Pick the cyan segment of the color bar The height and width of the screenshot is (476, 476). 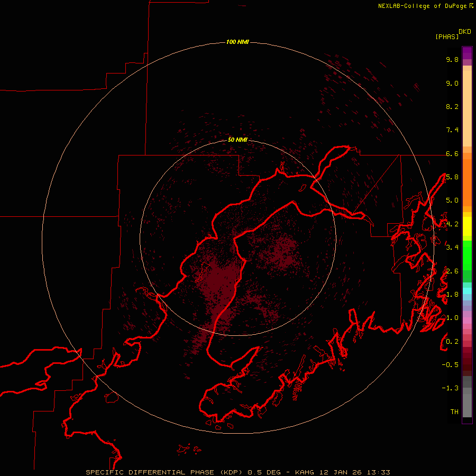[467, 291]
